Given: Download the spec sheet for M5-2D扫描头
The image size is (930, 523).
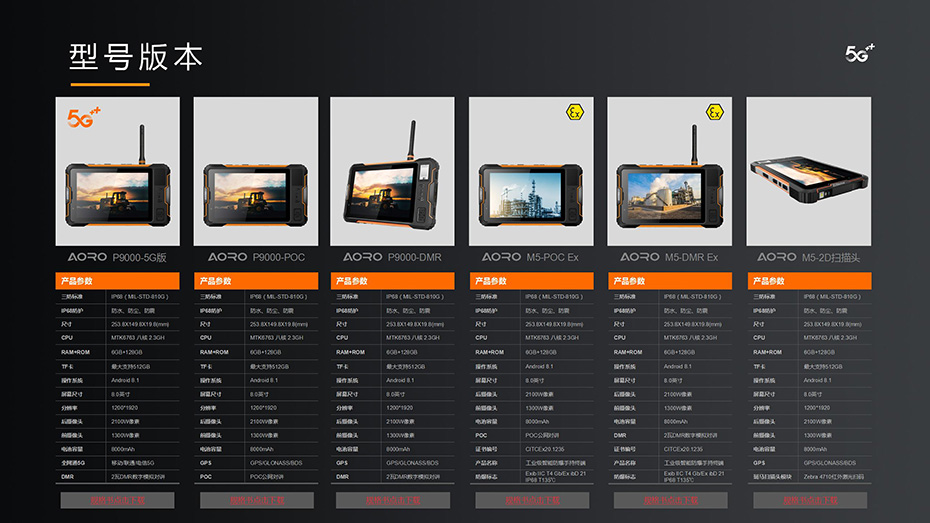Looking at the screenshot, I should (810, 500).
